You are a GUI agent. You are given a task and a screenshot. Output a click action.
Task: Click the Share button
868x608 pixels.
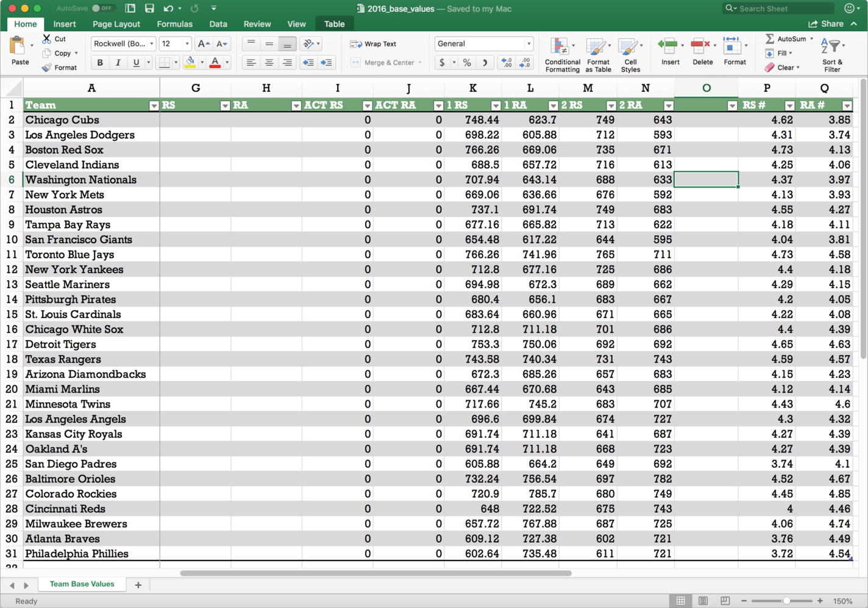pos(826,24)
